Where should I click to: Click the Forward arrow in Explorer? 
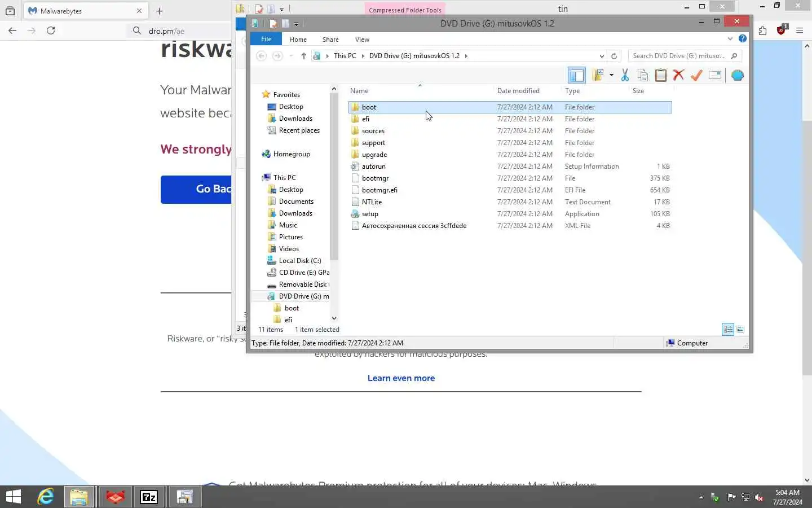click(x=277, y=55)
